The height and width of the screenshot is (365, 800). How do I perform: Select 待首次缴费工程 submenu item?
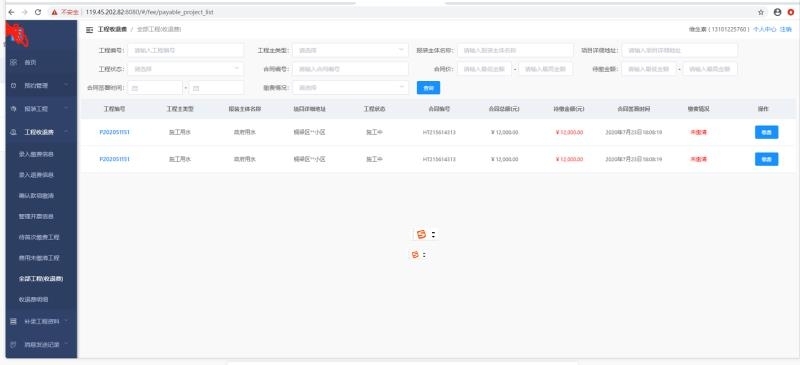point(39,237)
